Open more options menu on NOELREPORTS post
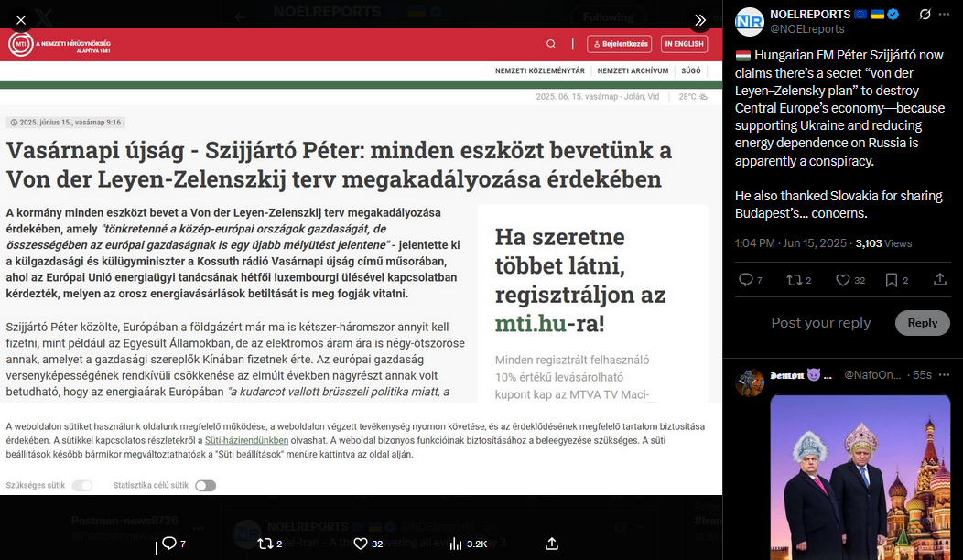 tap(944, 14)
